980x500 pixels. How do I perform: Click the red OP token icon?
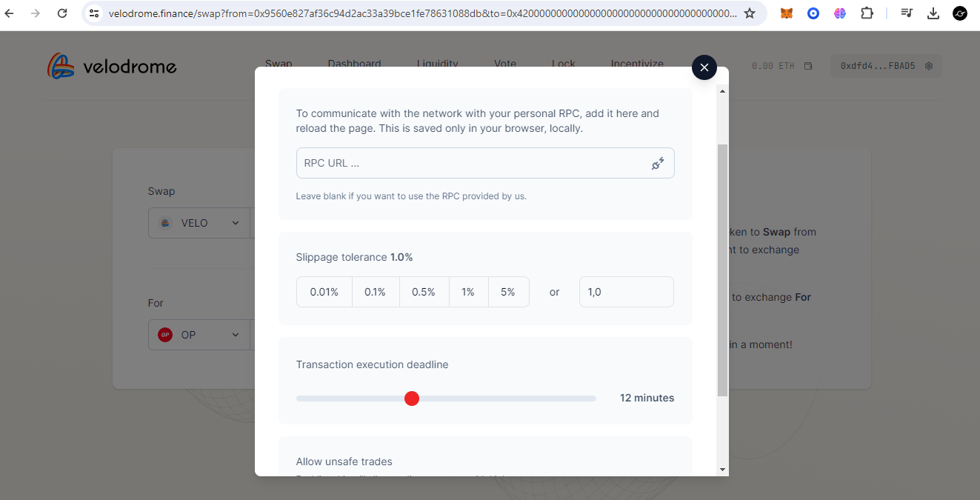click(165, 335)
